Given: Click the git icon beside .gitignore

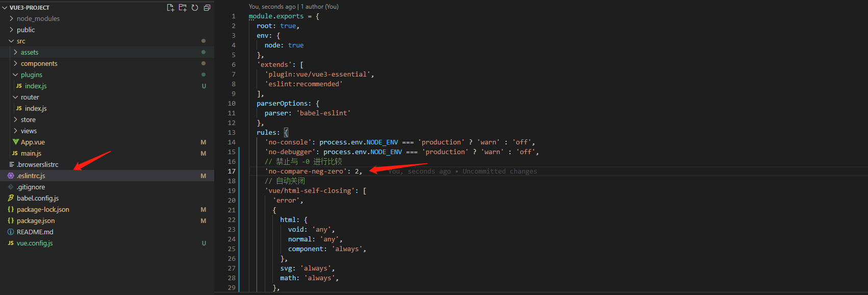Looking at the screenshot, I should point(11,187).
